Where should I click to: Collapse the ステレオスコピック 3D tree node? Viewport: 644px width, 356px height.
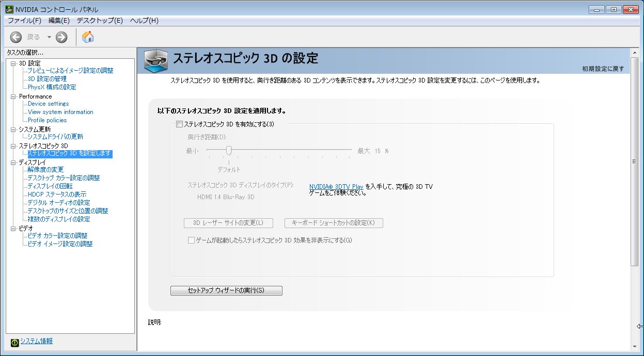[x=13, y=146]
